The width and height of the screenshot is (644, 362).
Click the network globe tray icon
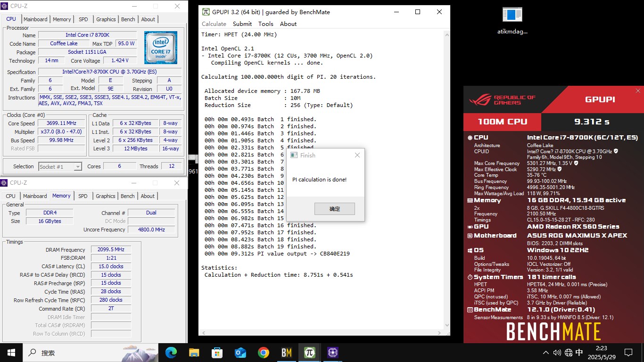(x=569, y=352)
